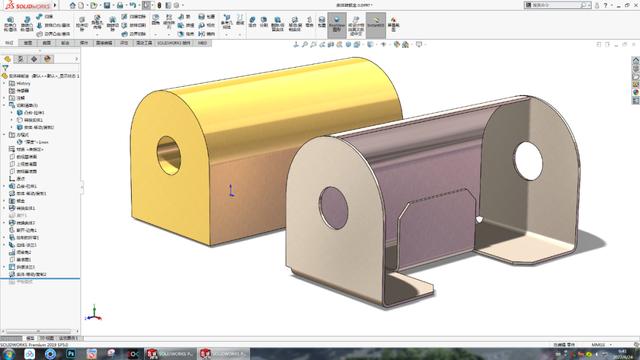Switch to the Sketch ribbon tab

[x=28, y=43]
